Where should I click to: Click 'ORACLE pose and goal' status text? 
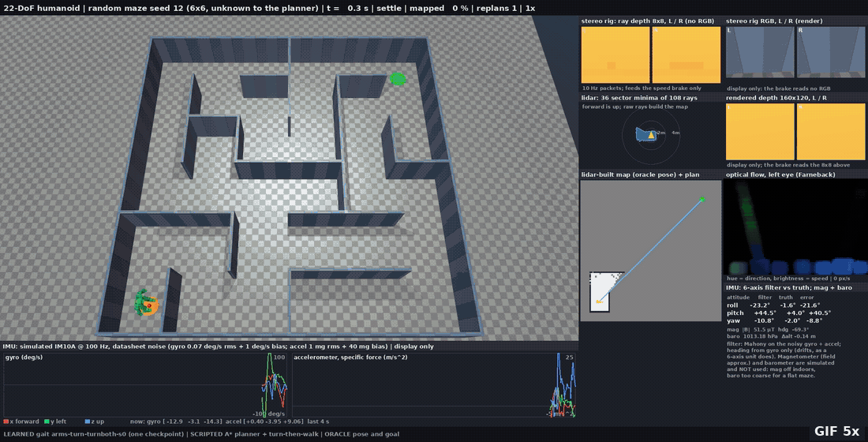click(362, 434)
